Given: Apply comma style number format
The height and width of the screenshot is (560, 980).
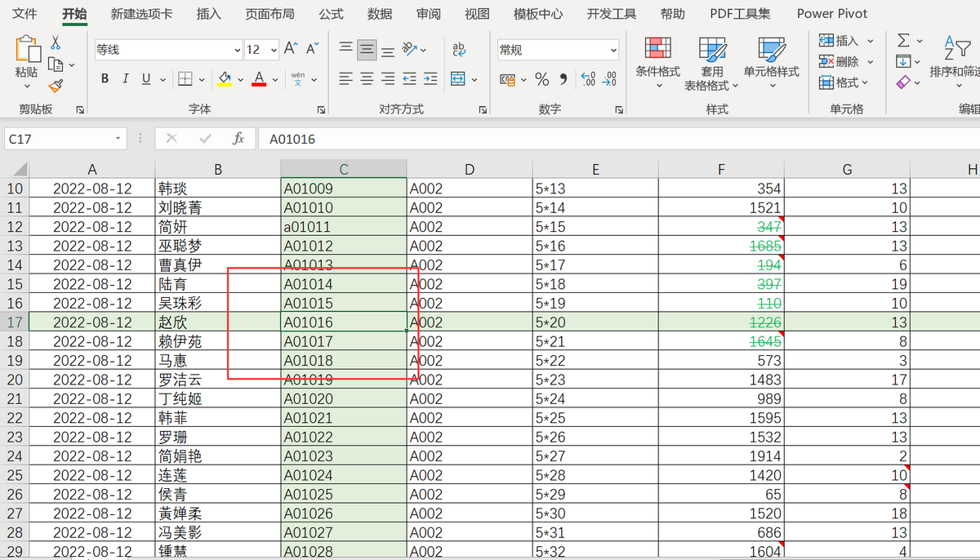Looking at the screenshot, I should tap(563, 79).
